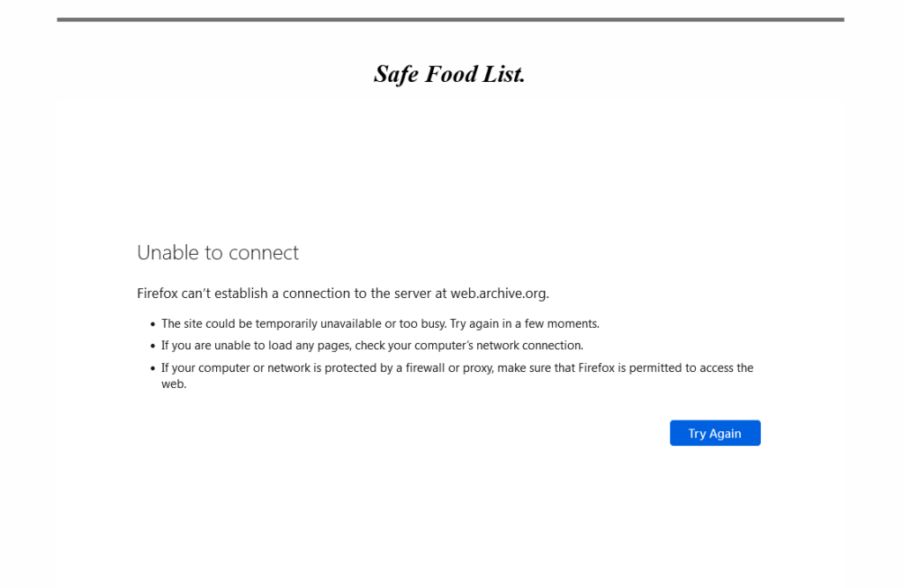Click the word "Safe" in the title
This screenshot has height=588, width=903.
pyautogui.click(x=396, y=74)
